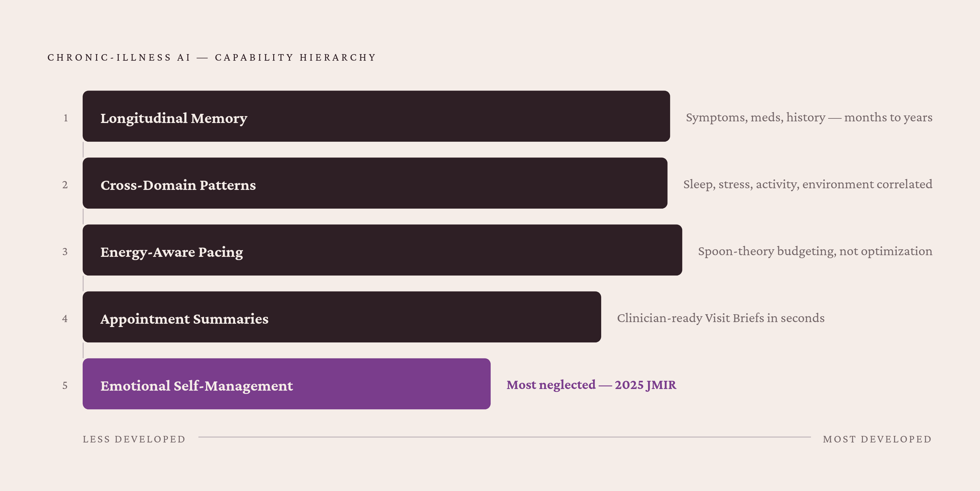Click 'Most neglected — 2025 JMIR' label

click(592, 385)
